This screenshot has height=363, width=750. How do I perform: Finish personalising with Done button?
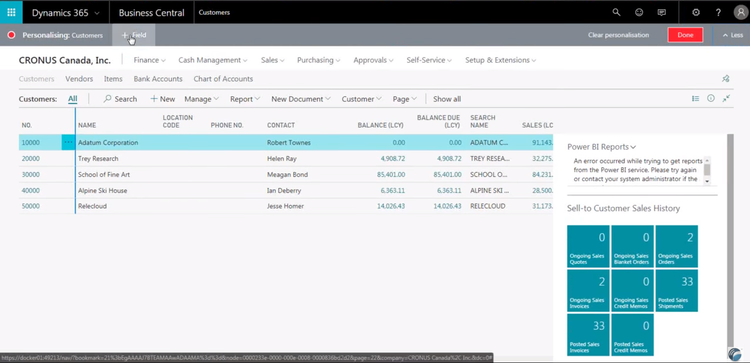685,35
